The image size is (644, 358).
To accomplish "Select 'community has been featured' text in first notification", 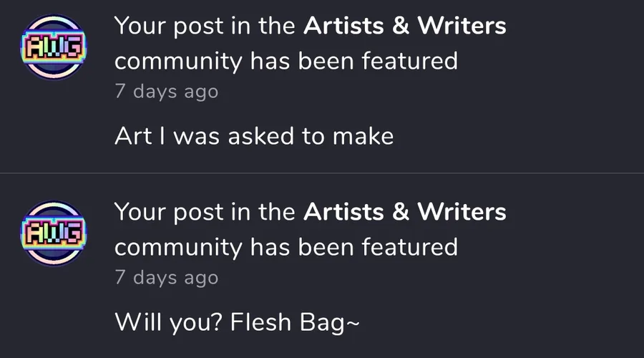I will pyautogui.click(x=286, y=62).
